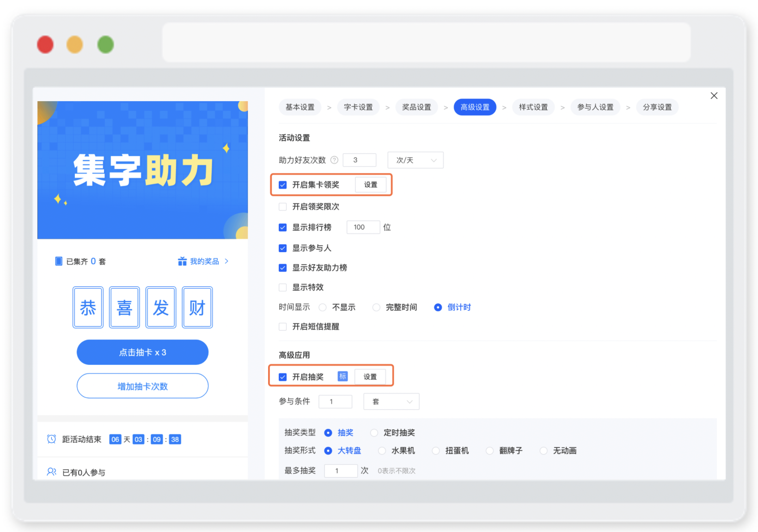
Task: Open the 次/天 dropdown
Action: pyautogui.click(x=416, y=160)
